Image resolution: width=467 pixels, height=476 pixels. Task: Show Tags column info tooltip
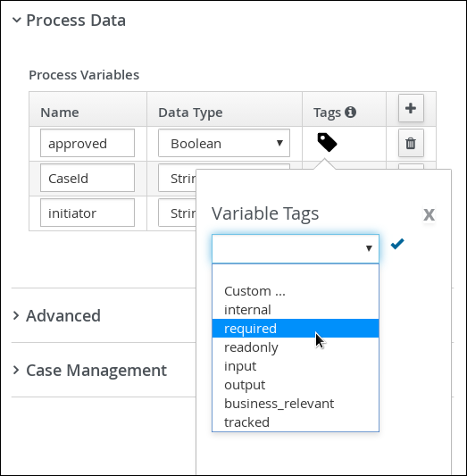click(x=351, y=112)
